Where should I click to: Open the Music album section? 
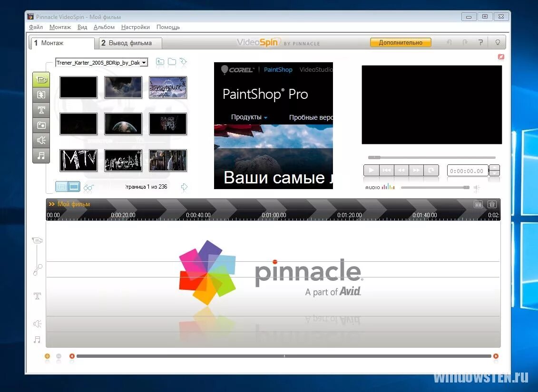(41, 155)
